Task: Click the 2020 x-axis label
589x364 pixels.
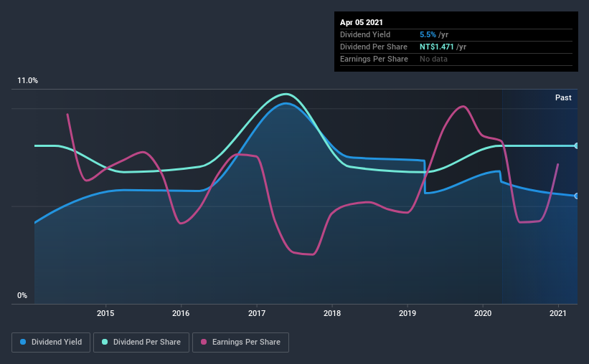Action: click(x=483, y=313)
